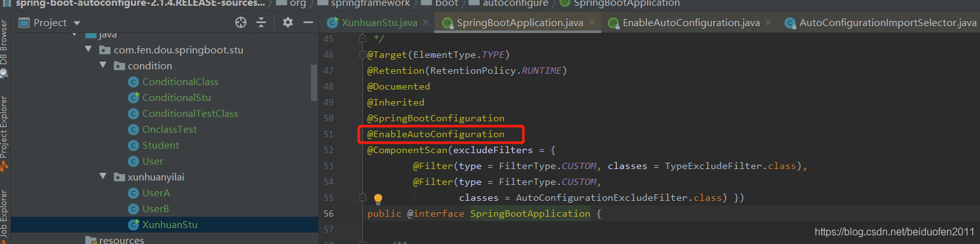Image resolution: width=980 pixels, height=244 pixels.
Task: Click the Project view window icon
Action: point(24,23)
